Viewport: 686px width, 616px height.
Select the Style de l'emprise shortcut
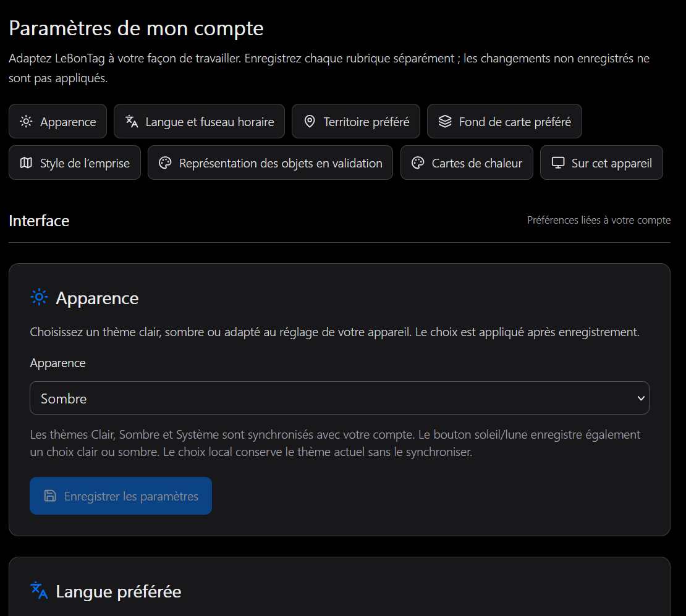[75, 162]
